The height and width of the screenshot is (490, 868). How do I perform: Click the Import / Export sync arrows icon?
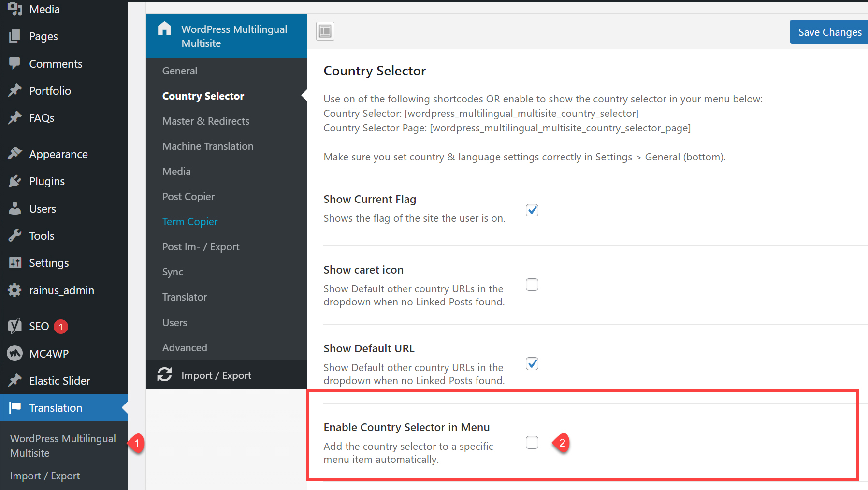pyautogui.click(x=164, y=375)
